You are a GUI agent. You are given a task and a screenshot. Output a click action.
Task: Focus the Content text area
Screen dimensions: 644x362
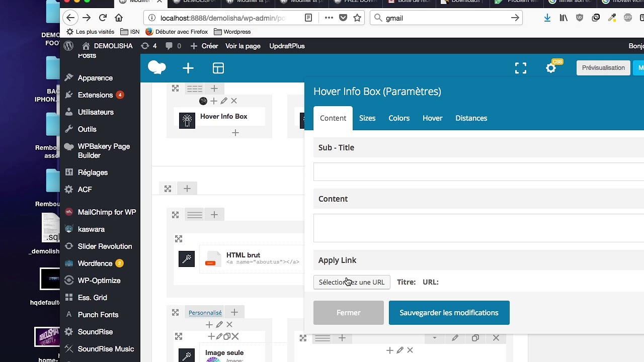(478, 228)
